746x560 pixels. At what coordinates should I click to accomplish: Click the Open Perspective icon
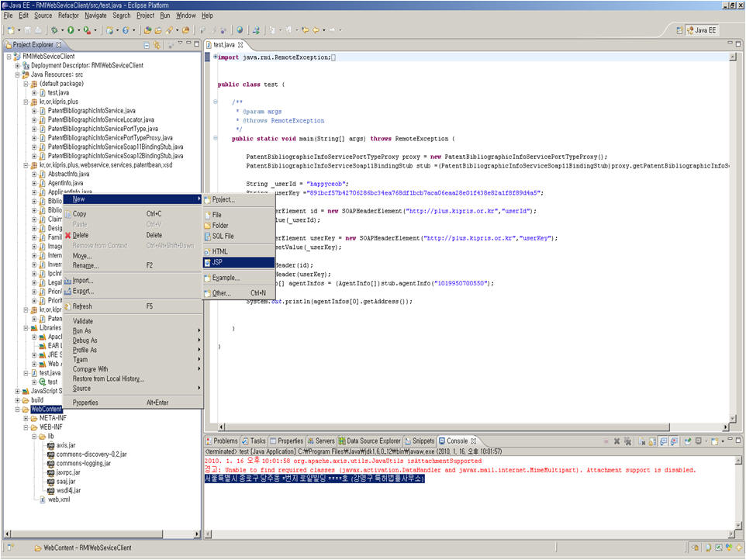tap(680, 30)
